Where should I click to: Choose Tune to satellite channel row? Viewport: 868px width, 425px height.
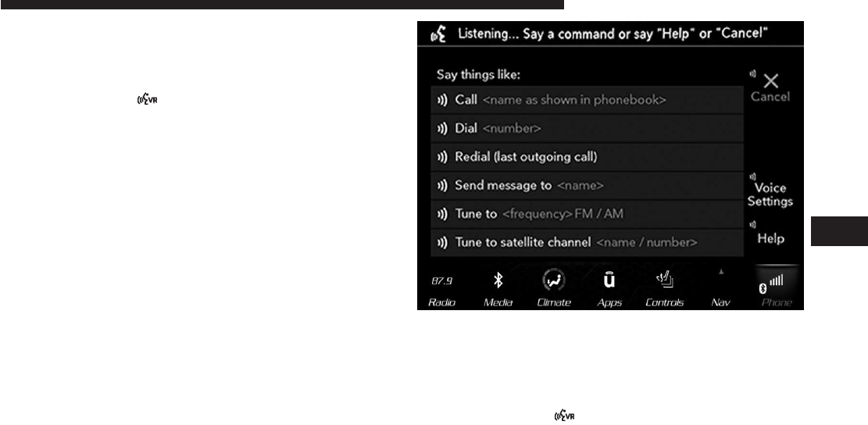click(587, 242)
